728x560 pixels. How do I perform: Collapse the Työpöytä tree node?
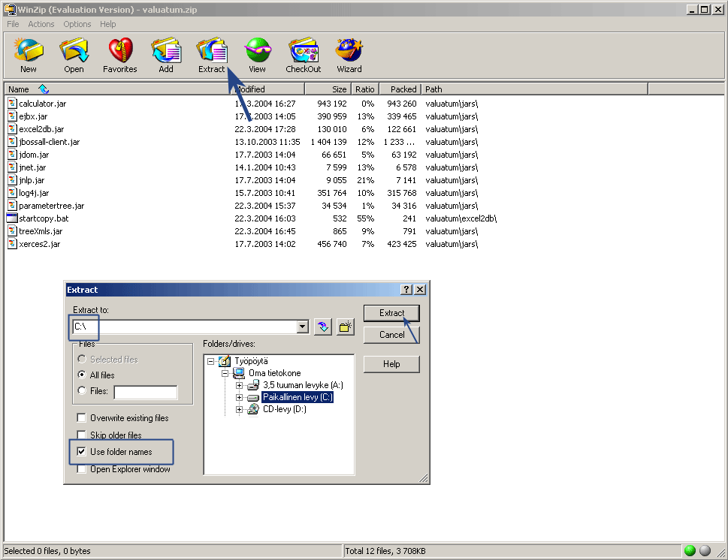(211, 361)
